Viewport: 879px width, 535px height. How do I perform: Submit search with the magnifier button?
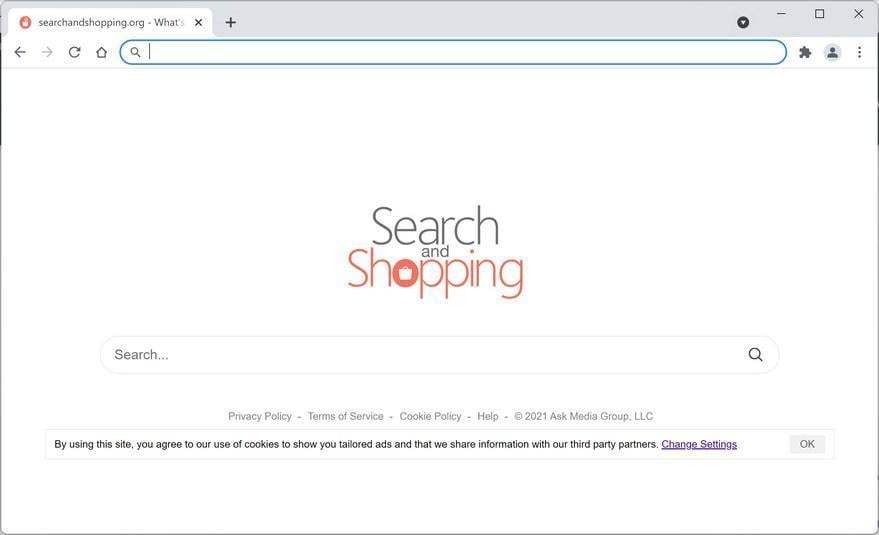756,354
